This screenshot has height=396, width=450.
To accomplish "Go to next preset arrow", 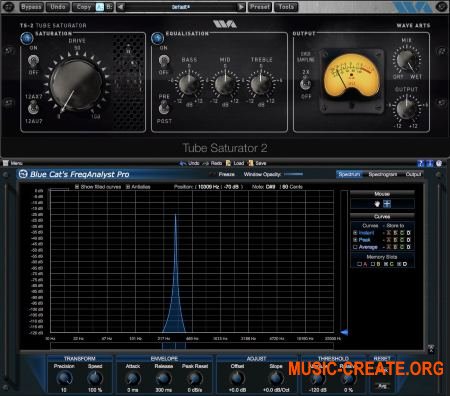I will [240, 7].
